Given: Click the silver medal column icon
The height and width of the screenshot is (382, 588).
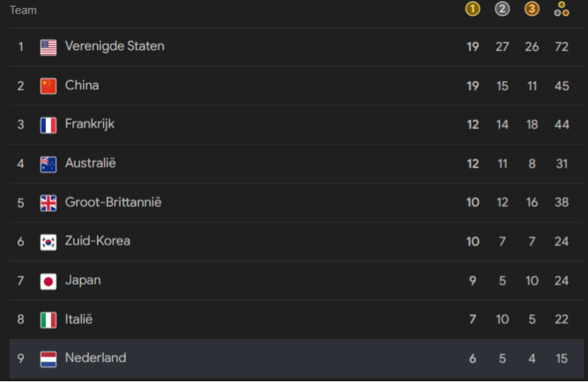Looking at the screenshot, I should pyautogui.click(x=502, y=9).
